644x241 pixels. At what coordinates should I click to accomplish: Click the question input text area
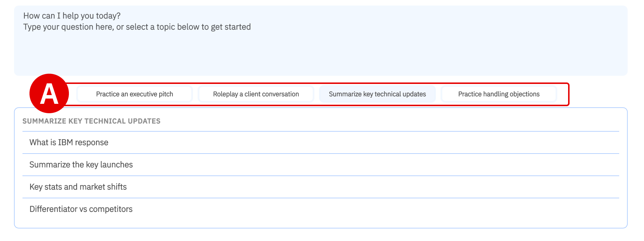point(321,41)
